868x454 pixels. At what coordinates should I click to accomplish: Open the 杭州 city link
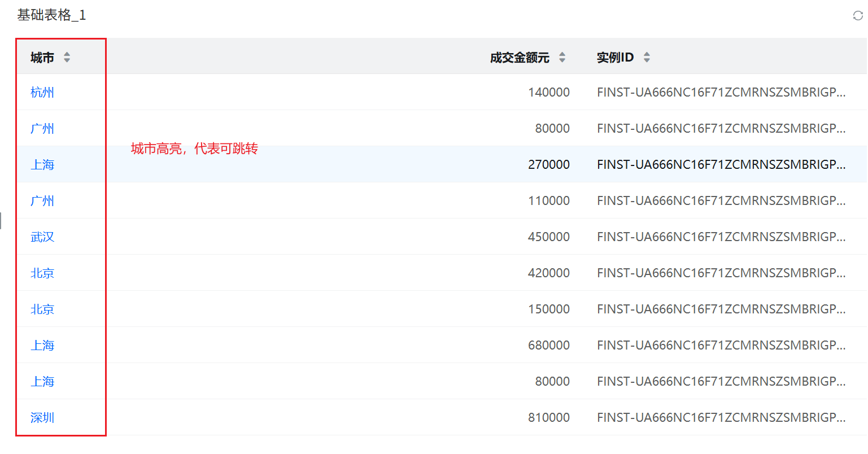[42, 93]
